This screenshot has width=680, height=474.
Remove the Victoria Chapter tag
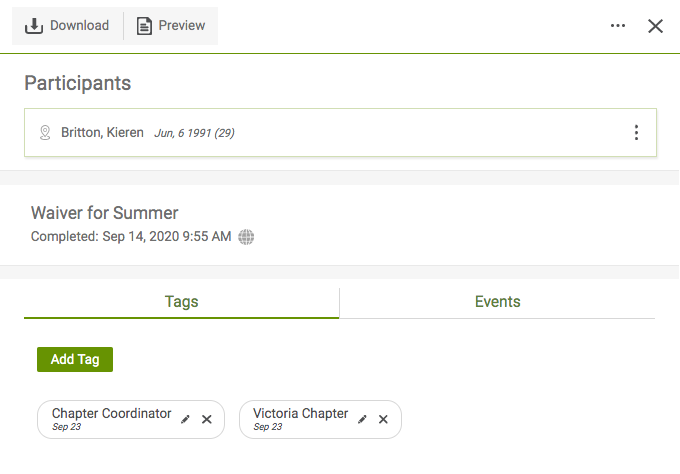pyautogui.click(x=383, y=419)
